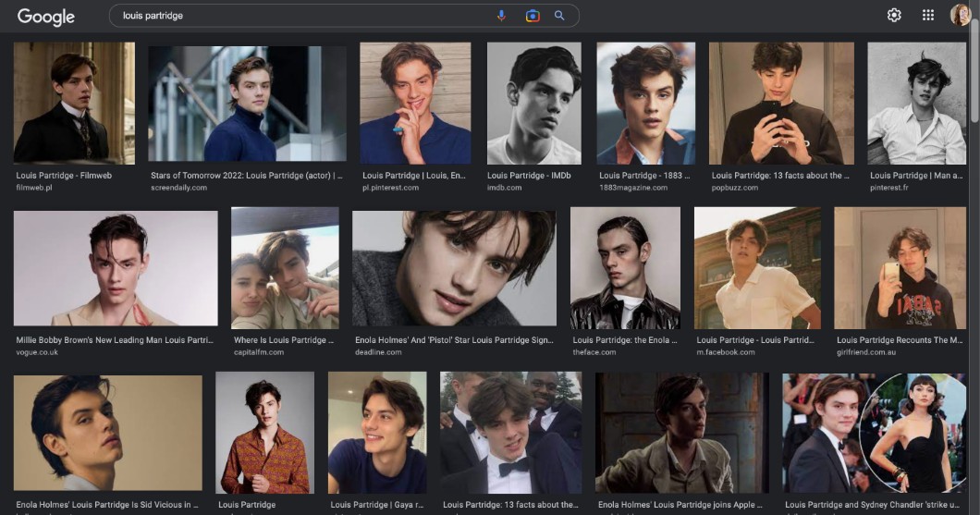The width and height of the screenshot is (980, 515).
Task: Select the deadline.com close-up thumbnail
Action: (x=453, y=267)
